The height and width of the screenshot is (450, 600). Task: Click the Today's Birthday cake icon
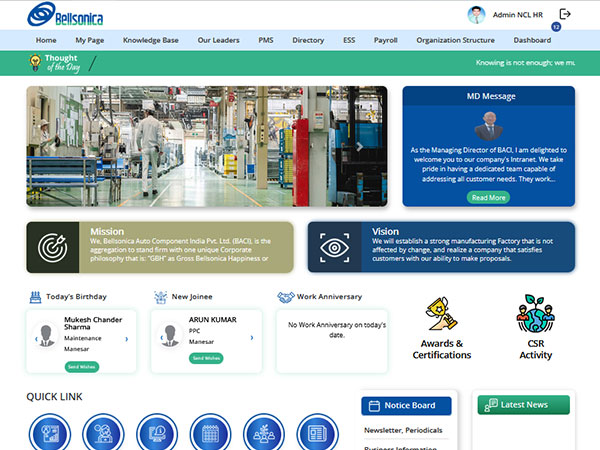coord(35,297)
